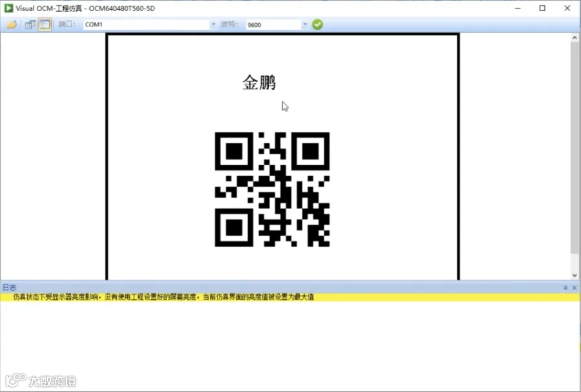Click the 日志 panel title
581x392 pixels.
pyautogui.click(x=10, y=288)
